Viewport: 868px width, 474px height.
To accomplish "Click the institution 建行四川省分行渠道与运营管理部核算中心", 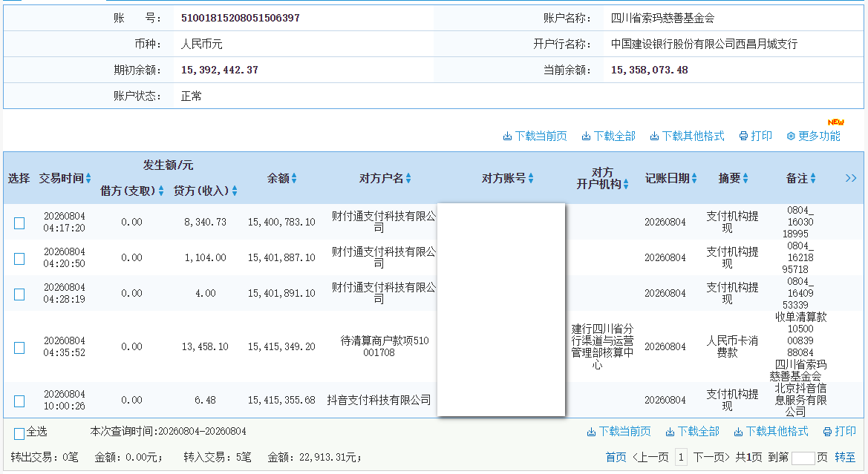I will (602, 347).
